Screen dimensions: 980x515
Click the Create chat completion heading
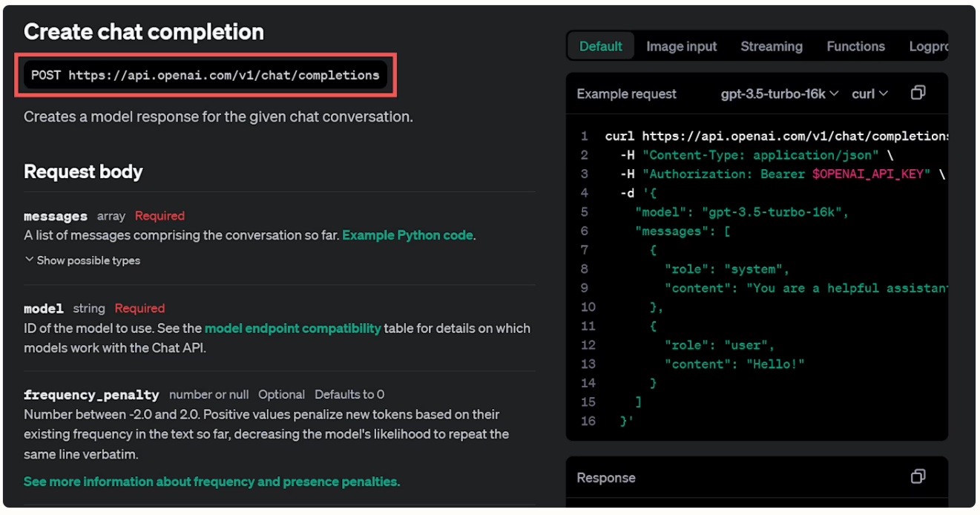pyautogui.click(x=144, y=32)
